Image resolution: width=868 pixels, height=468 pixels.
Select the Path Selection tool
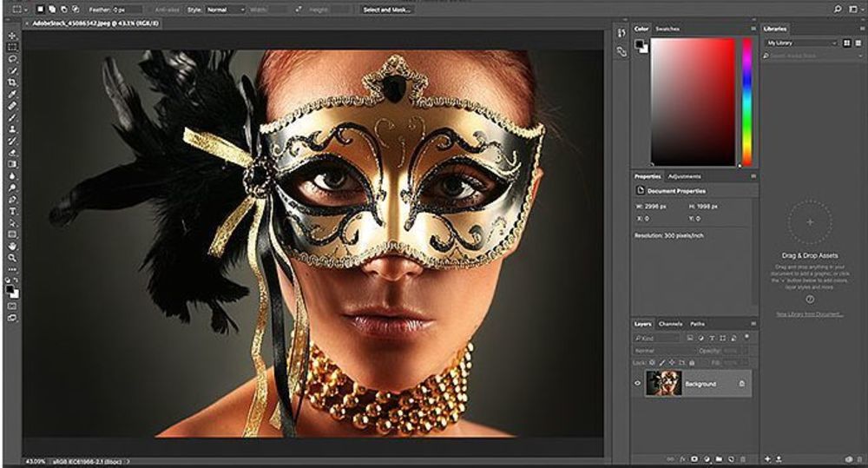coord(12,222)
